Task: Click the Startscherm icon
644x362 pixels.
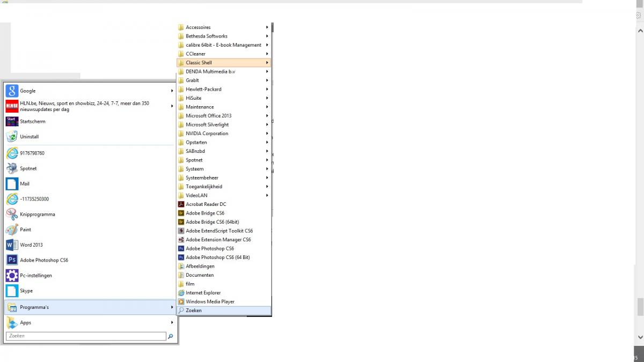Action: tap(12, 121)
